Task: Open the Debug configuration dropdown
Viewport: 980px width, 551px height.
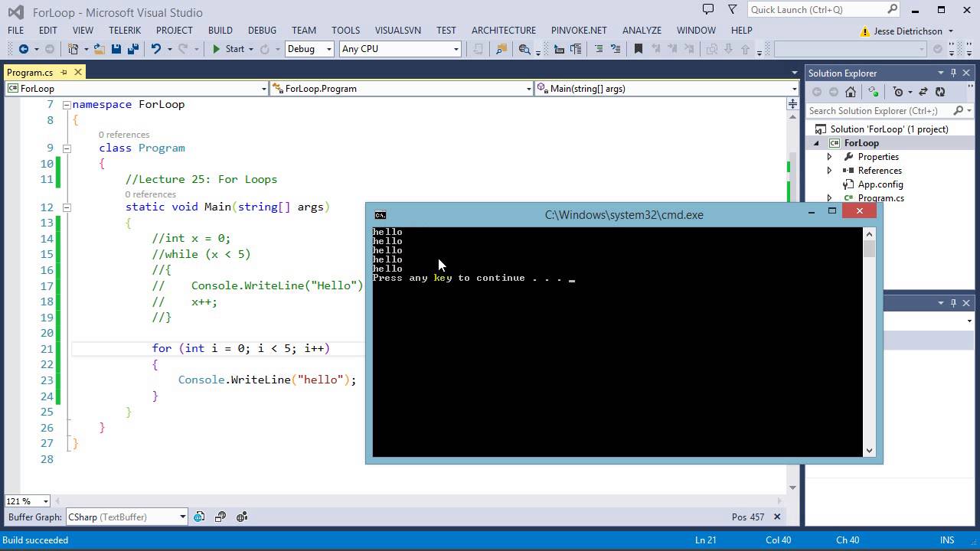Action: click(x=309, y=49)
